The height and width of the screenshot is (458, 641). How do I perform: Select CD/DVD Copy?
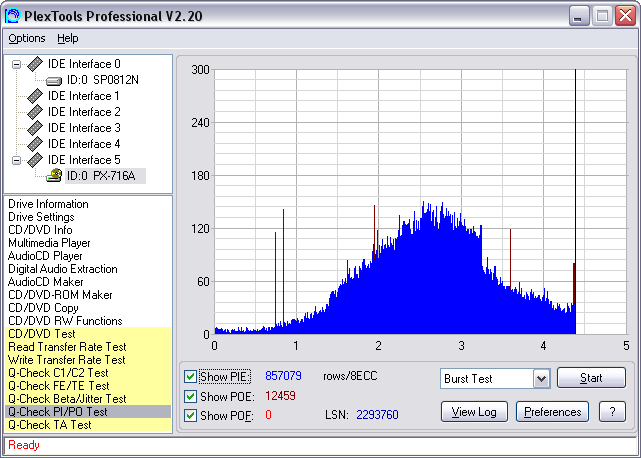tap(43, 308)
